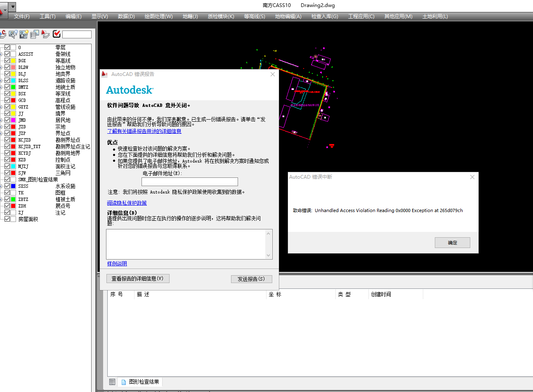This screenshot has width=533, height=392.
Task: Toggle the 房屋面积 layer checkbox
Action: point(7,219)
